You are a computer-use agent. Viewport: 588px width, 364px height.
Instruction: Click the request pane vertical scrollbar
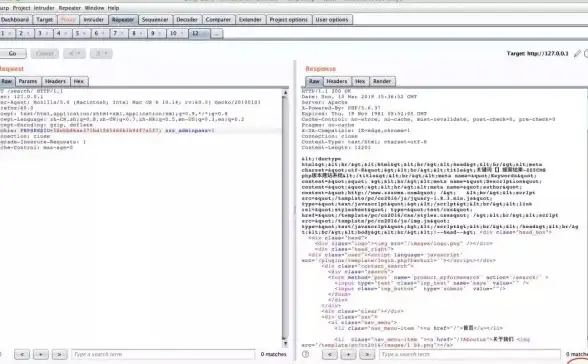coord(285,217)
